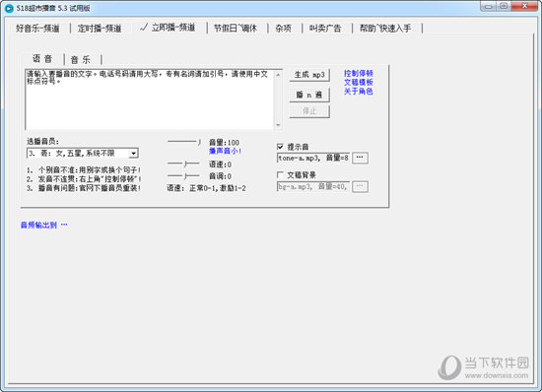Viewport: 542px width, 392px height.
Task: Enable the 文稿背景 checkbox
Action: tap(280, 175)
